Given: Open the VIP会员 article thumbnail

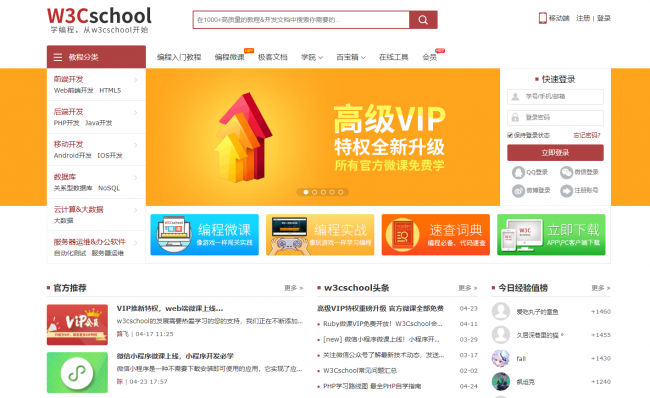Looking at the screenshot, I should point(77,325).
